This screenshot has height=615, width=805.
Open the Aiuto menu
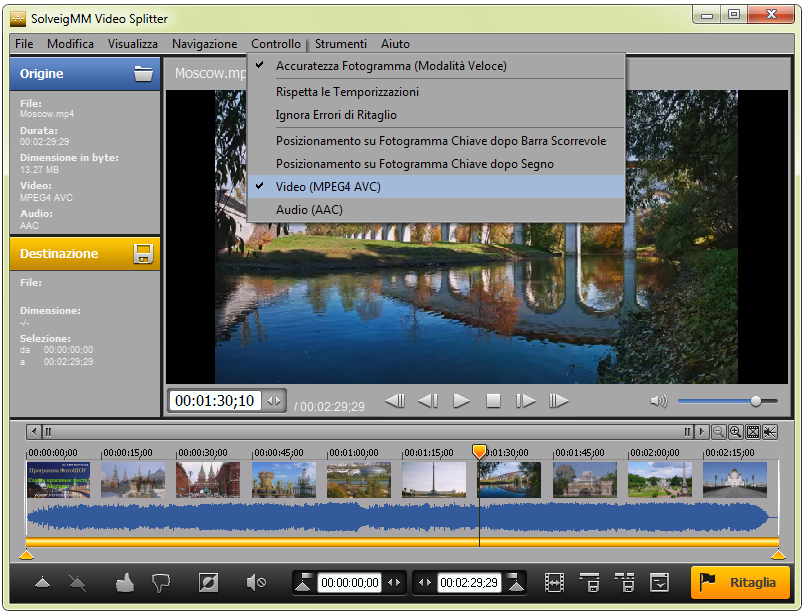pos(395,44)
